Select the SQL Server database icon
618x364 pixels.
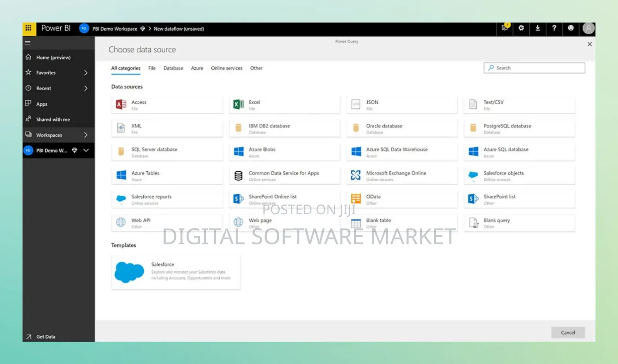tap(121, 151)
